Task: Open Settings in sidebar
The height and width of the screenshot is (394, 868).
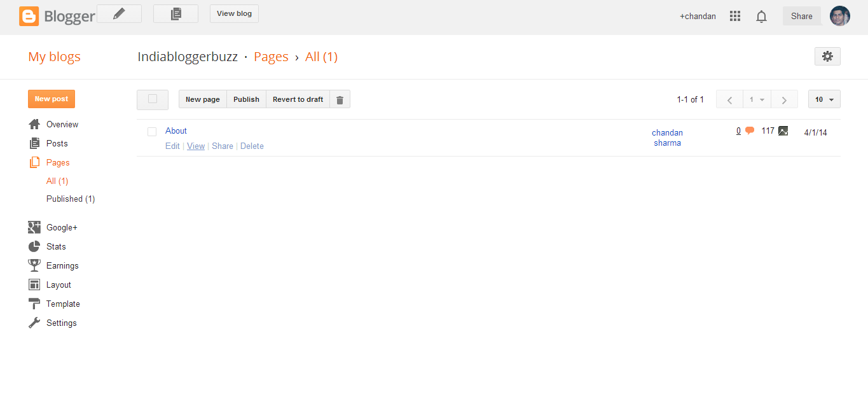Action: (61, 323)
